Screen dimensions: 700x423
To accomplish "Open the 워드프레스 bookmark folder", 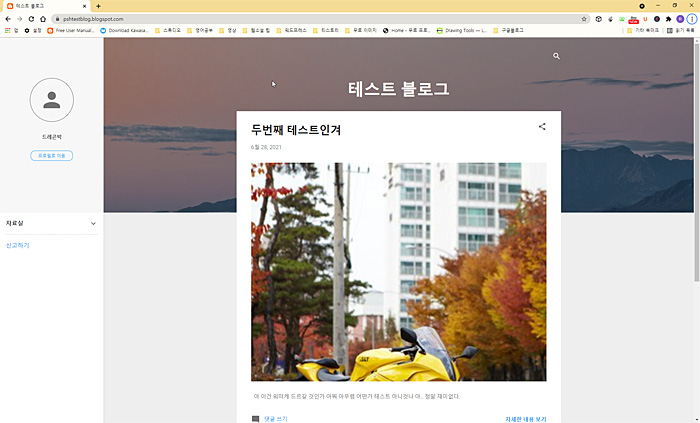I will pos(292,31).
